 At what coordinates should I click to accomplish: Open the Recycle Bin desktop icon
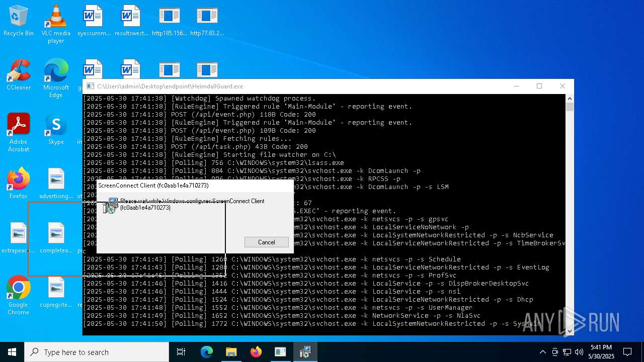(19, 21)
